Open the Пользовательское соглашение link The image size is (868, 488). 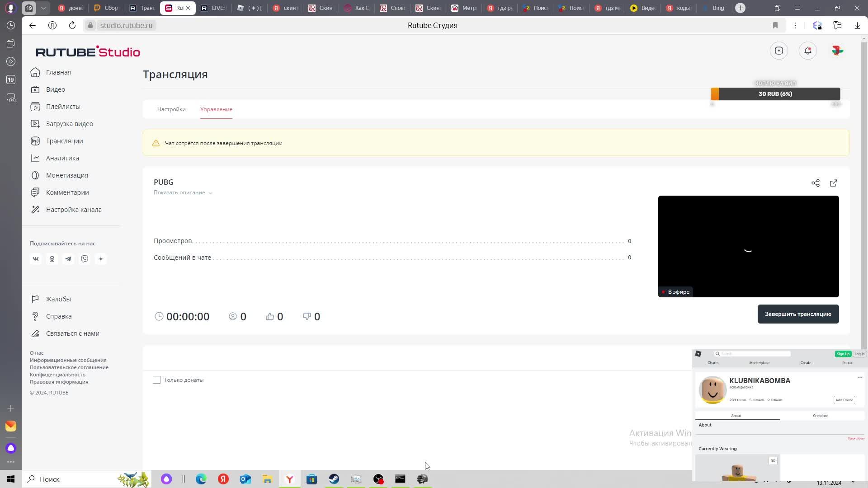[x=69, y=367]
